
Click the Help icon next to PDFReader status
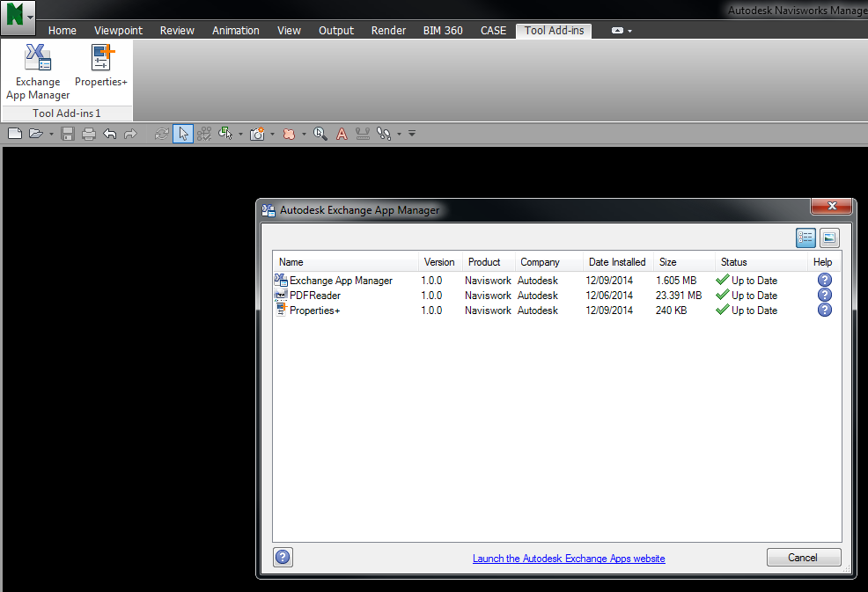click(x=824, y=295)
